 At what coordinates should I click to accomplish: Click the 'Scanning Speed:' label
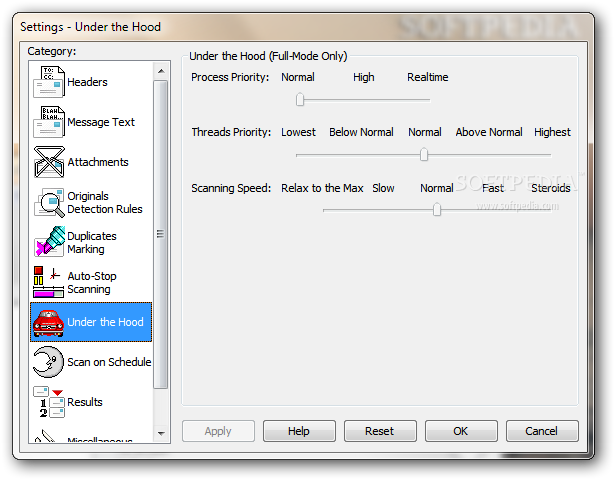click(231, 188)
